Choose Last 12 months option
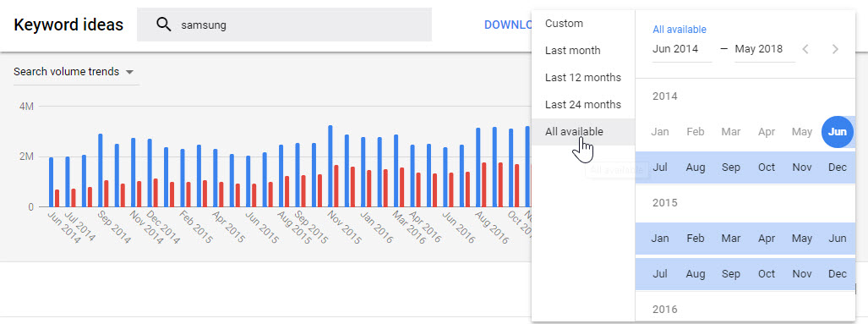 (583, 78)
